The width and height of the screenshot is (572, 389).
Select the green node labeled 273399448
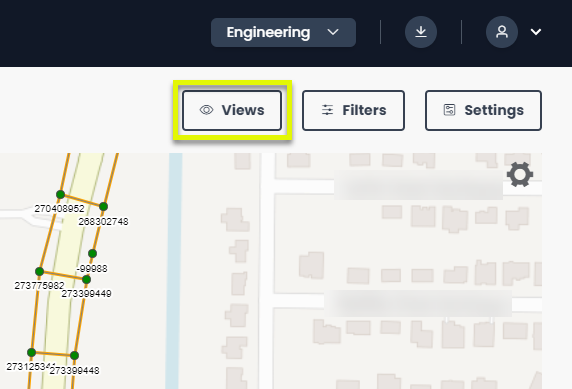[x=74, y=355]
